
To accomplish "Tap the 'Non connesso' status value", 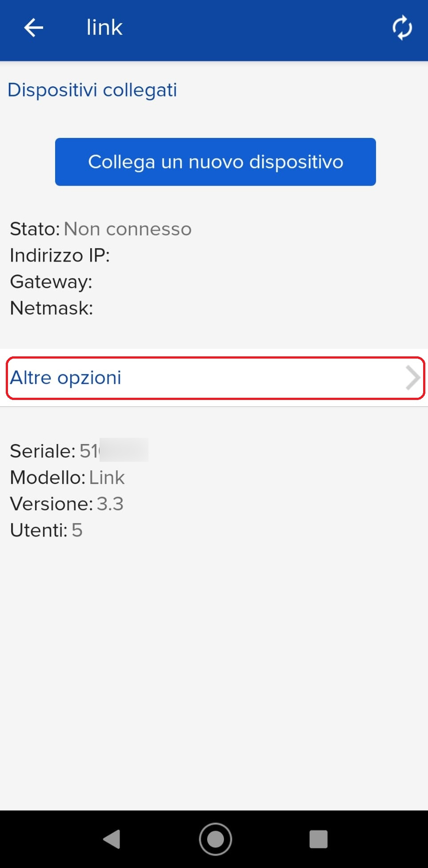I will coord(128,229).
